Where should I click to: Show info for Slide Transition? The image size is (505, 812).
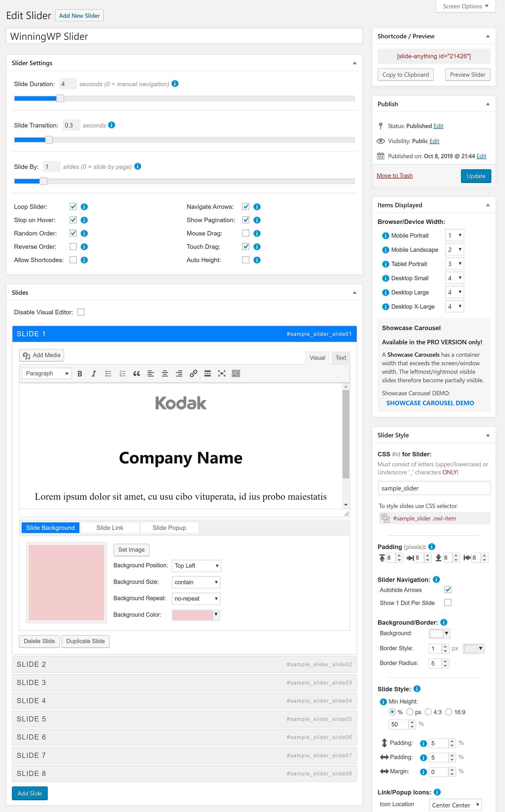click(112, 125)
